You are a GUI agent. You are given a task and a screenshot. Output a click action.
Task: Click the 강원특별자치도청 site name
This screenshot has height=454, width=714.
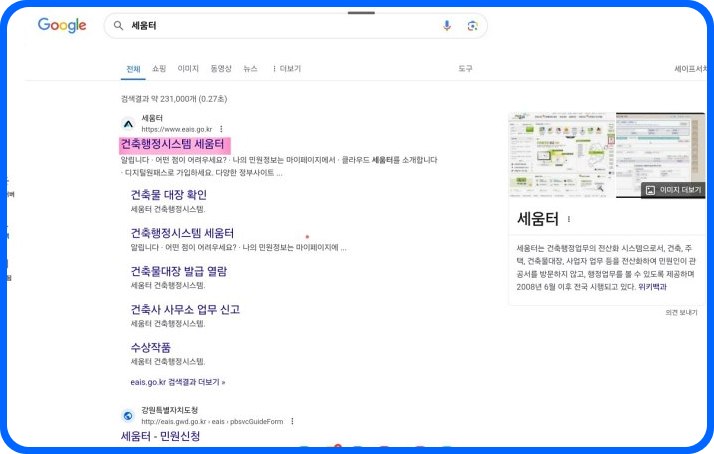(x=169, y=410)
